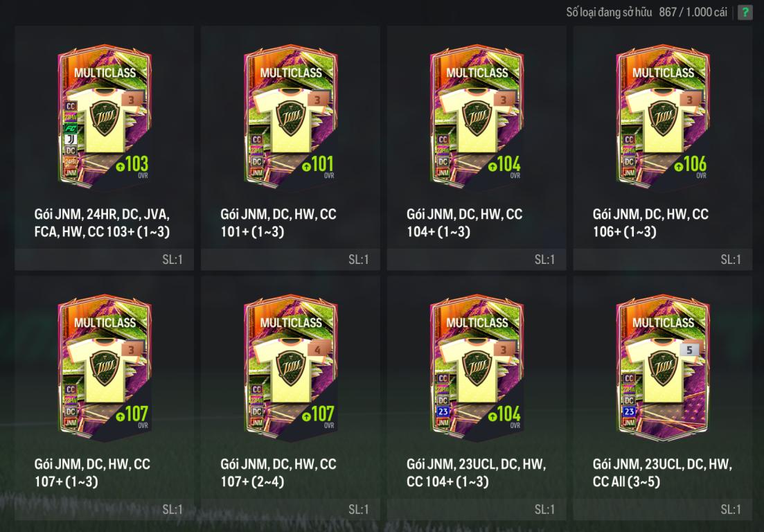764x532 pixels.
Task: Select the 103 OVR Multiclass pack card
Action: click(x=105, y=116)
